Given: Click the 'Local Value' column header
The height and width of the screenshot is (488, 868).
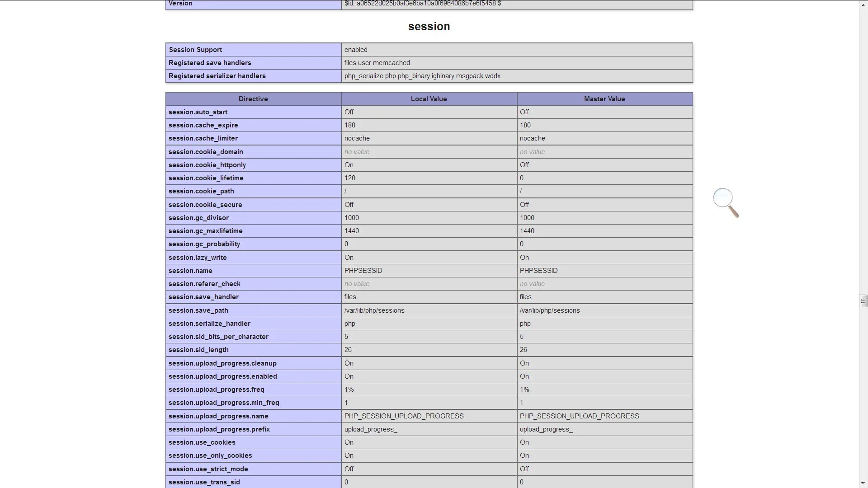Looking at the screenshot, I should point(429,99).
